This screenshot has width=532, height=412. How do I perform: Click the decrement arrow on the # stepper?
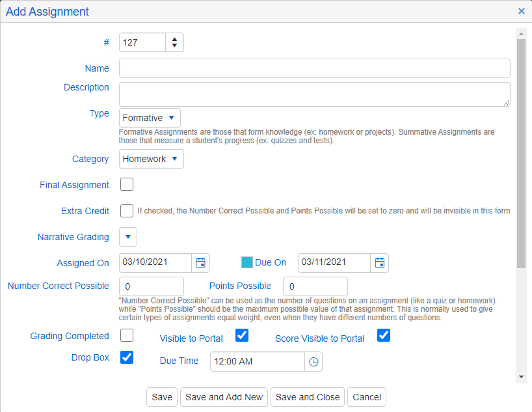(174, 46)
